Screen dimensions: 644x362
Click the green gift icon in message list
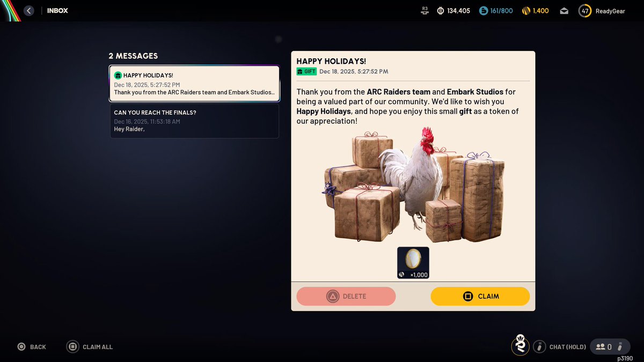click(x=118, y=75)
